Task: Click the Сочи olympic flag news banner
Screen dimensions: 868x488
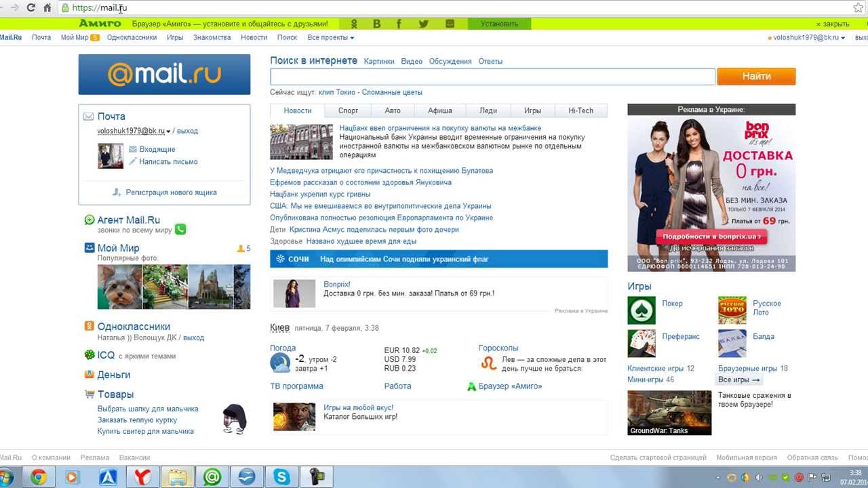Action: coord(439,259)
